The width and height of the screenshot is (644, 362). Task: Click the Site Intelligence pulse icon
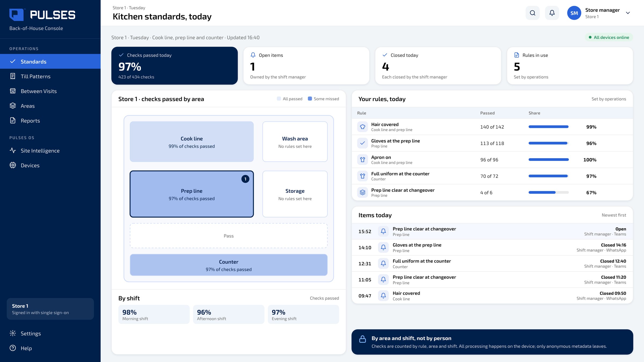(13, 150)
